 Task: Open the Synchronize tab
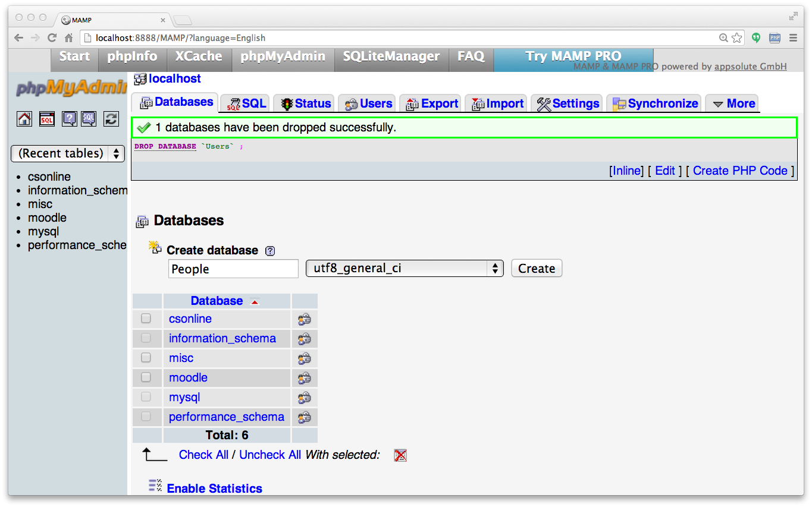[654, 103]
